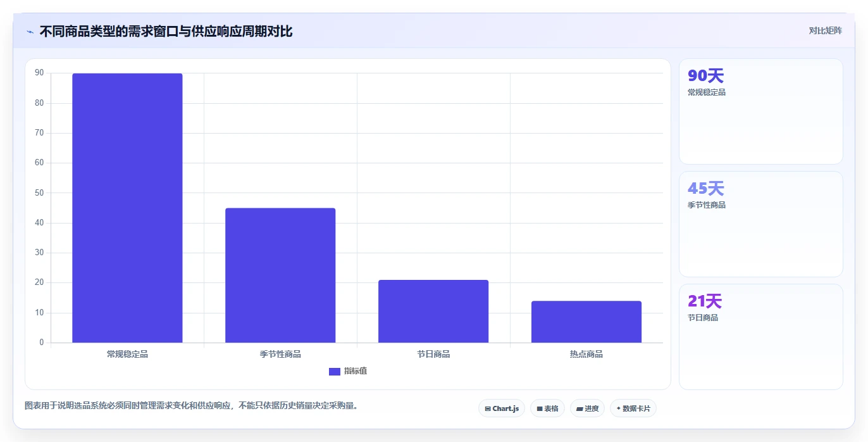The width and height of the screenshot is (868, 442).
Task: Open the 90天 data card
Action: 761,111
